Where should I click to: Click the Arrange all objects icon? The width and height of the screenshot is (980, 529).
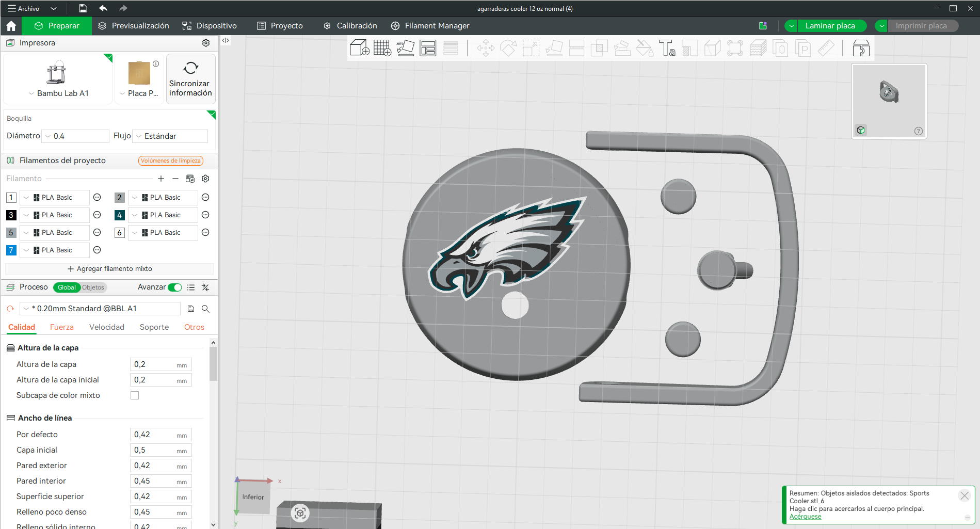point(428,48)
